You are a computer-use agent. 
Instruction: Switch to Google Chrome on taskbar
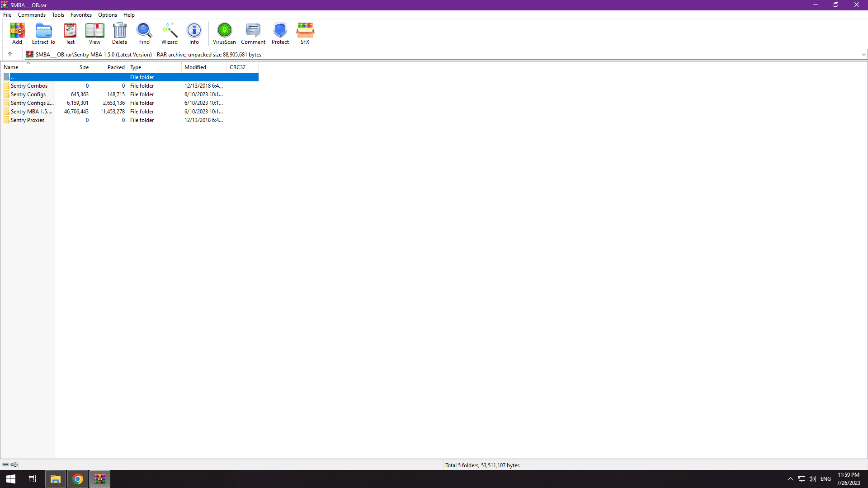point(78,479)
